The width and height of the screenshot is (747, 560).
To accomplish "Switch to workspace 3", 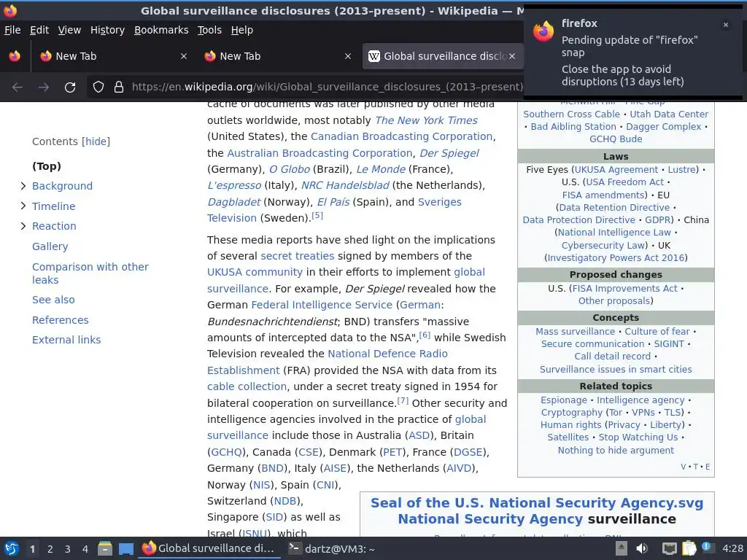I will tap(68, 549).
